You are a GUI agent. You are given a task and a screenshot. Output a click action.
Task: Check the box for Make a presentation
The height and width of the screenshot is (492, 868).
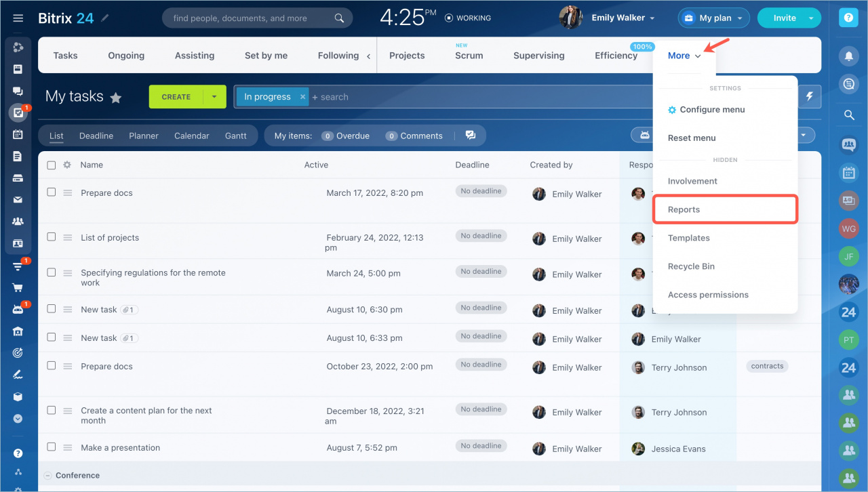(52, 447)
